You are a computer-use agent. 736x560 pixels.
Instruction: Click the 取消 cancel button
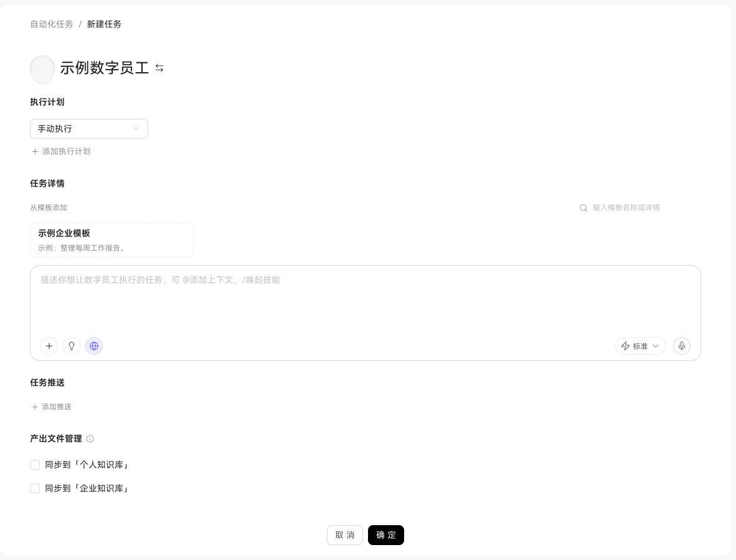pos(345,535)
